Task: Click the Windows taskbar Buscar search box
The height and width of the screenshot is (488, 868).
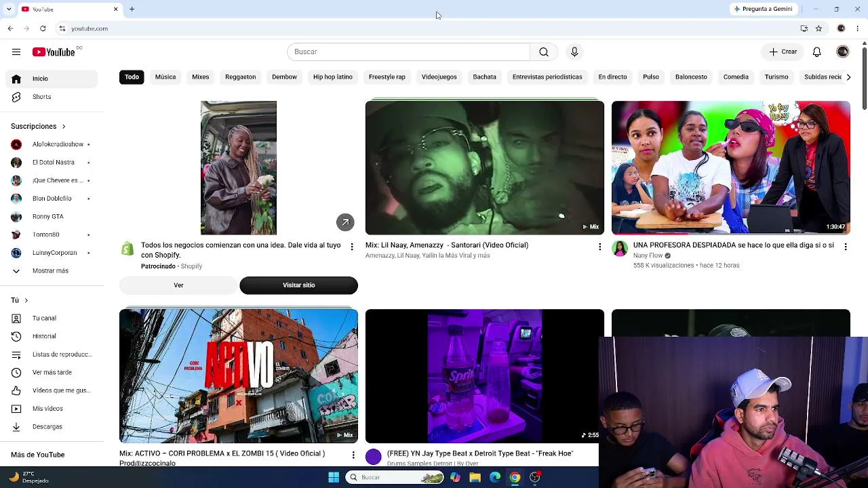Action: [395, 477]
